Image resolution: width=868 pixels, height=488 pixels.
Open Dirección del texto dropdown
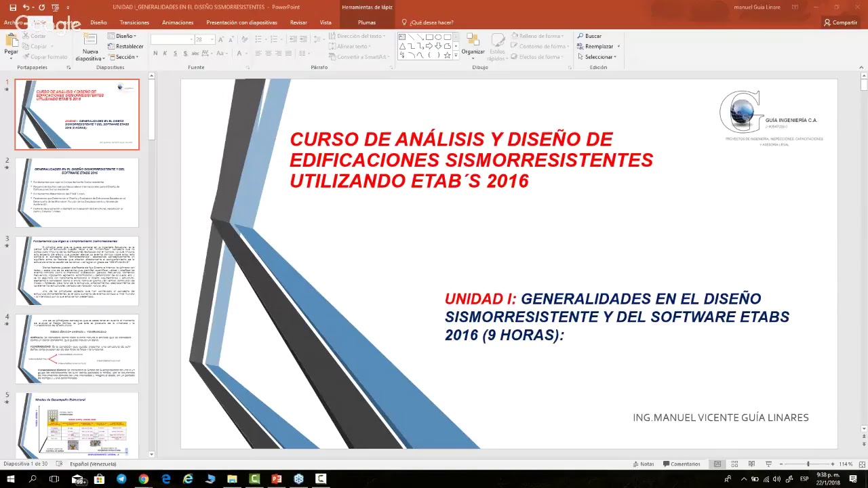(357, 36)
